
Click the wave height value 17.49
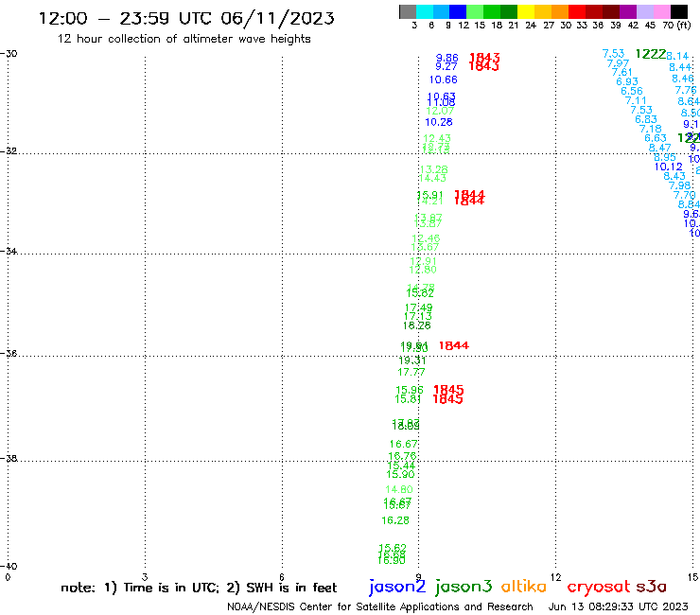[419, 307]
